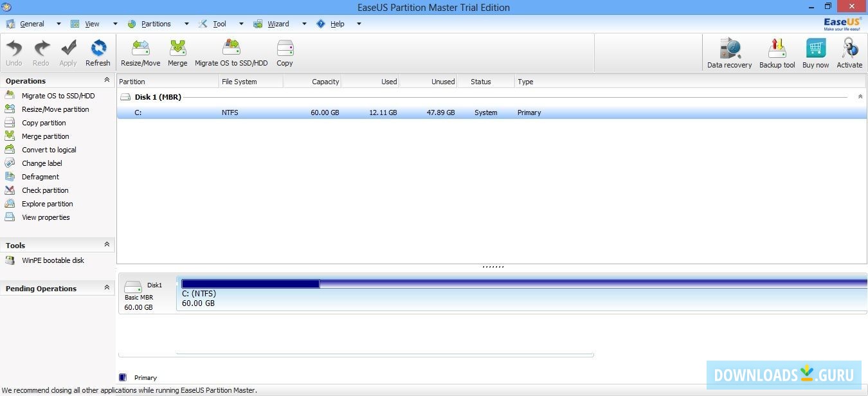
Task: Start Migrate OS to SSD/HDD
Action: pyautogui.click(x=231, y=52)
